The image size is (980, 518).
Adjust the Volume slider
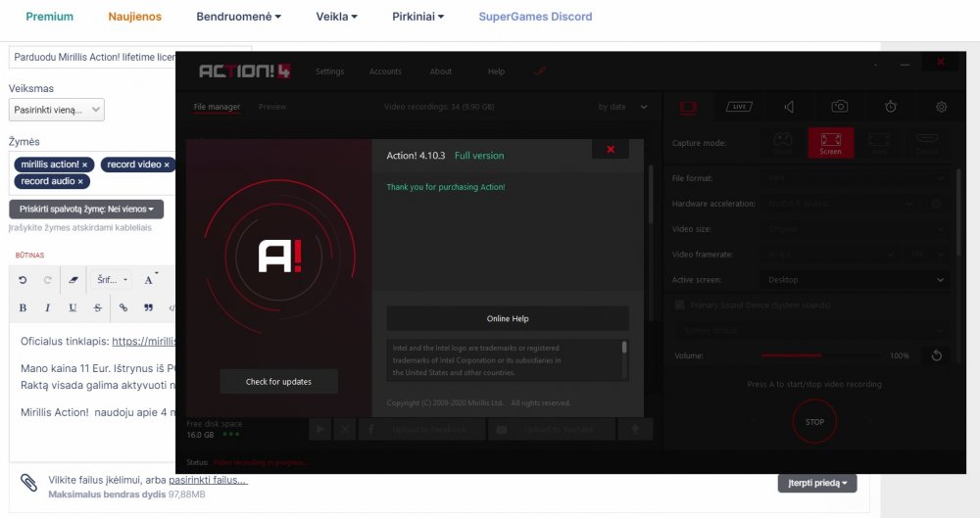click(822, 355)
